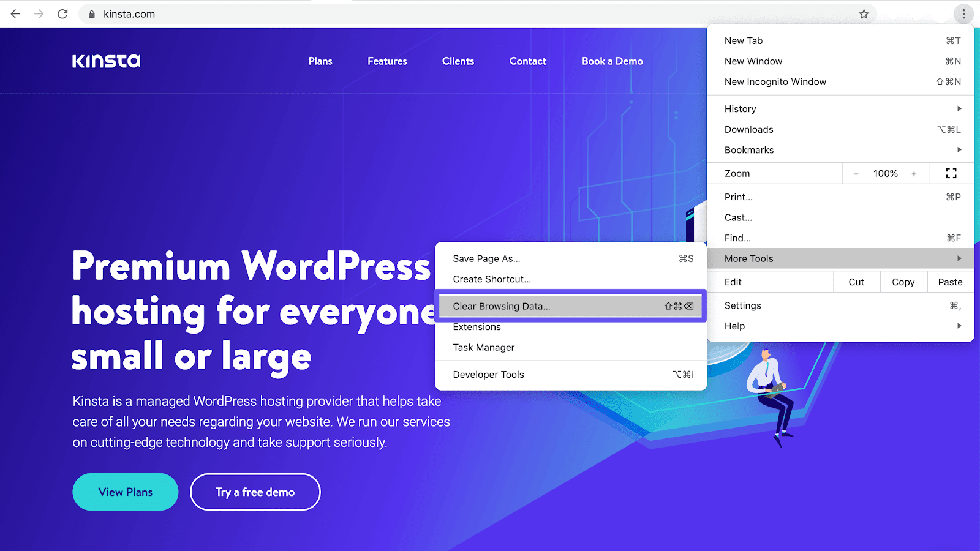Open the padlock site security info
The image size is (980, 551).
[91, 13]
